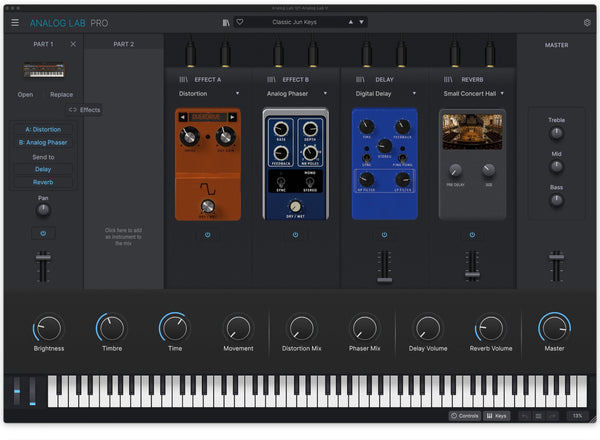This screenshot has height=440, width=600.
Task: Remove Part 1 with the X icon
Action: pos(73,44)
